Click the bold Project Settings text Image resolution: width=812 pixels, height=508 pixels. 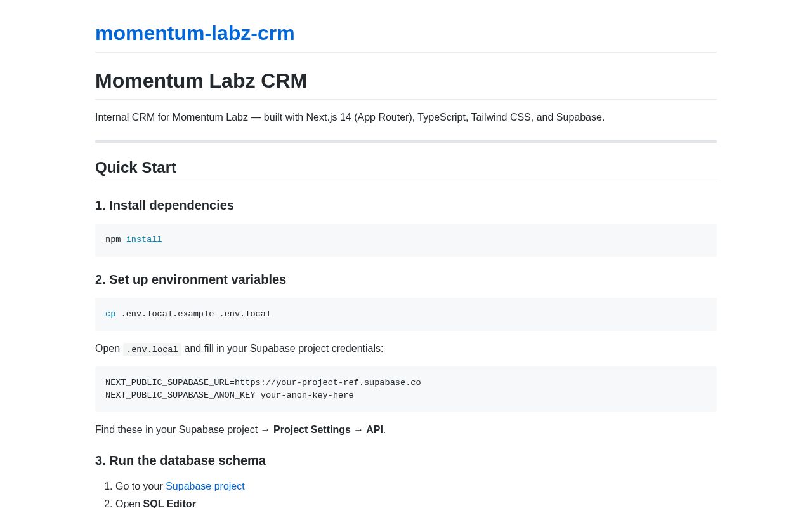(312, 430)
